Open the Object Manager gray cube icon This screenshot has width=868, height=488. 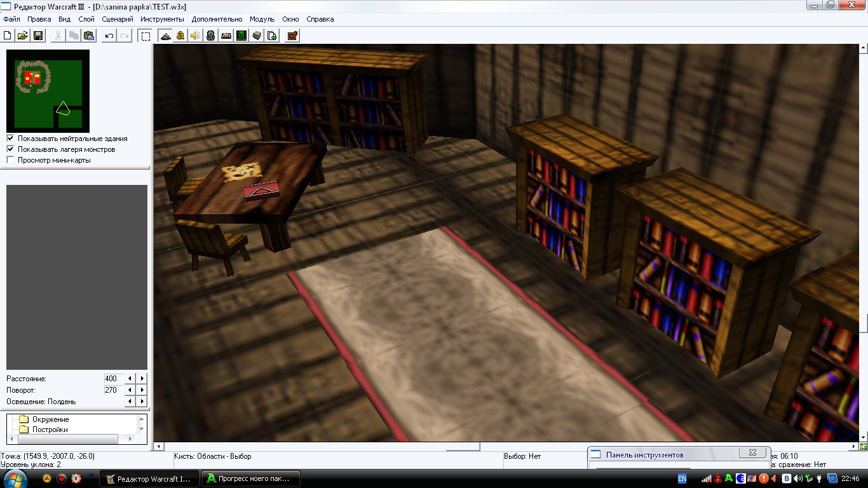257,36
